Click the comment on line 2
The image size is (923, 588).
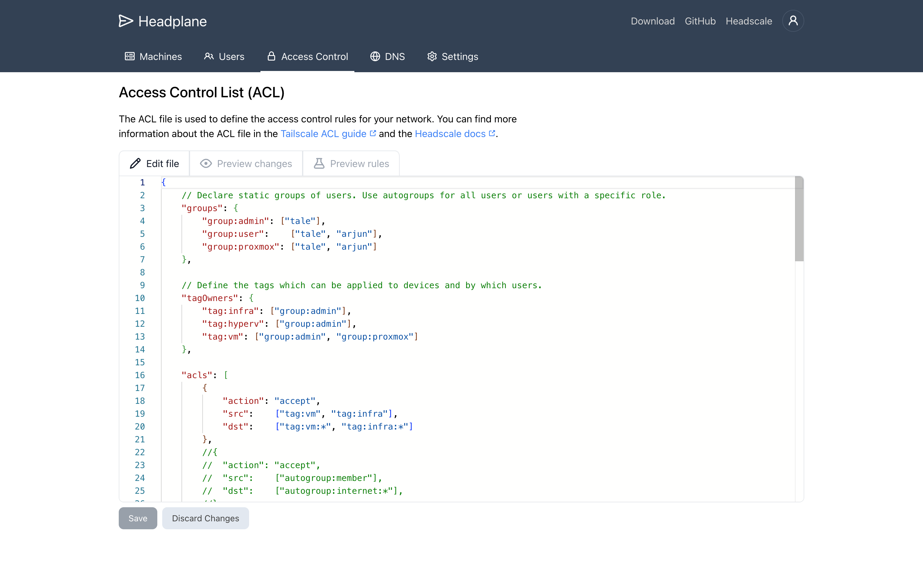click(x=424, y=195)
